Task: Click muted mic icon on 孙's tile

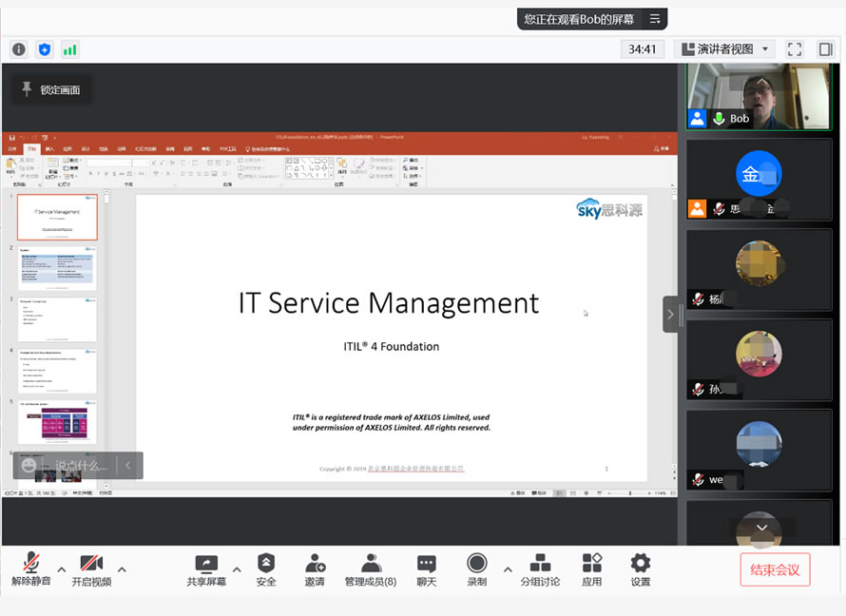Action: pos(698,389)
